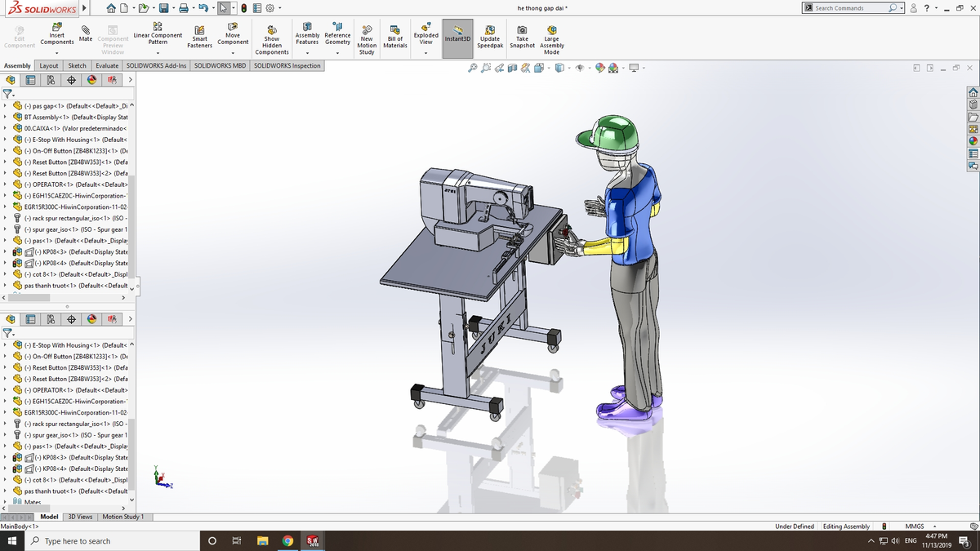Open the Exploded View dropdown arrow
The image size is (980, 551).
click(x=425, y=52)
